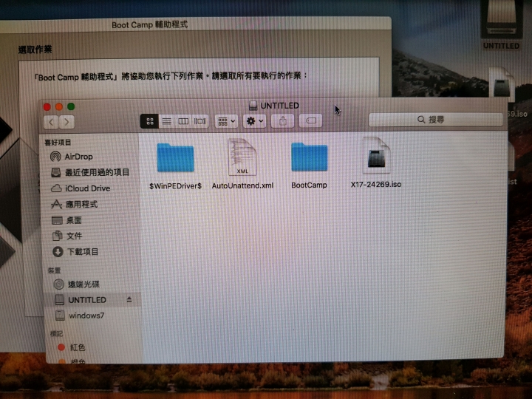Click the UNTITLED proxy icon in the title bar

coord(253,106)
